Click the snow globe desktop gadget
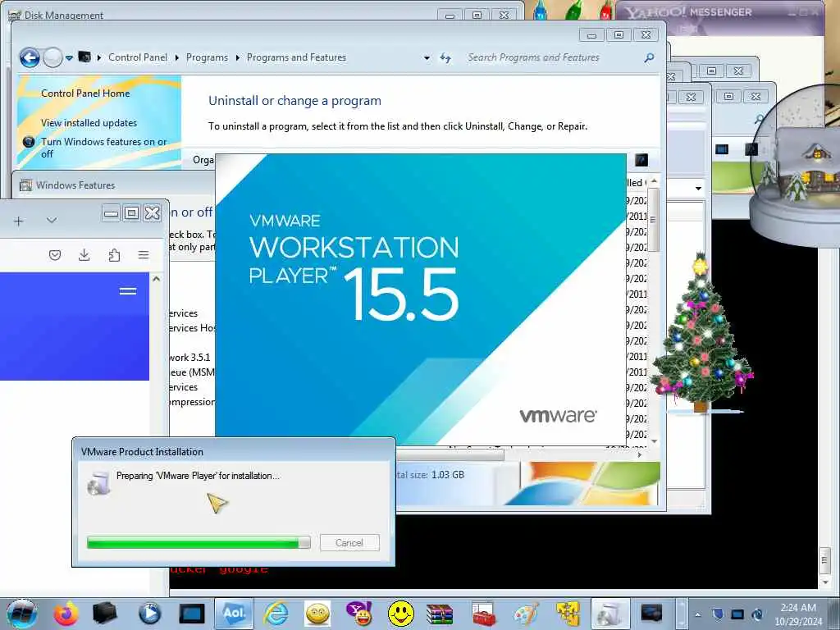 (x=795, y=166)
